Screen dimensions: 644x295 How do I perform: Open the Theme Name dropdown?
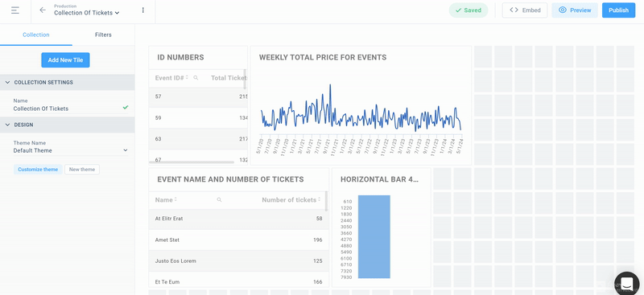click(x=70, y=150)
